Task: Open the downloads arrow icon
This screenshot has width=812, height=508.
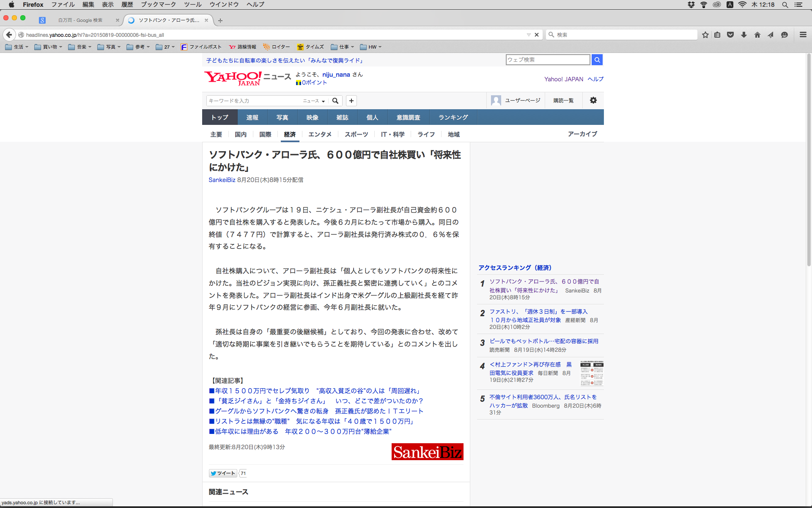Action: click(x=744, y=35)
